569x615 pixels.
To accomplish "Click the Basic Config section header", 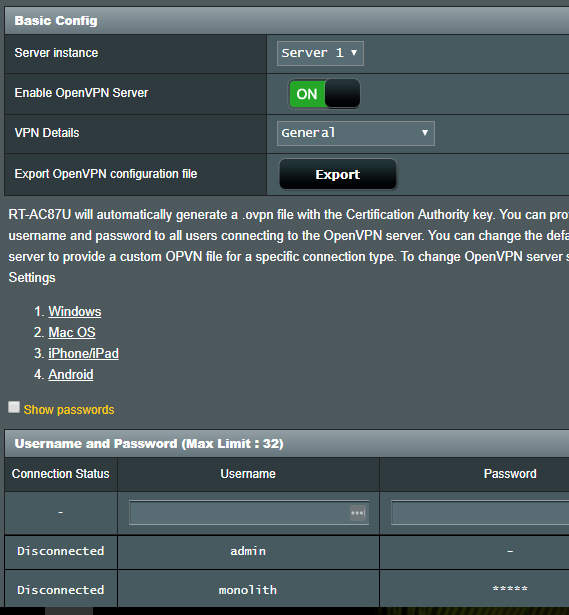I will (x=287, y=20).
